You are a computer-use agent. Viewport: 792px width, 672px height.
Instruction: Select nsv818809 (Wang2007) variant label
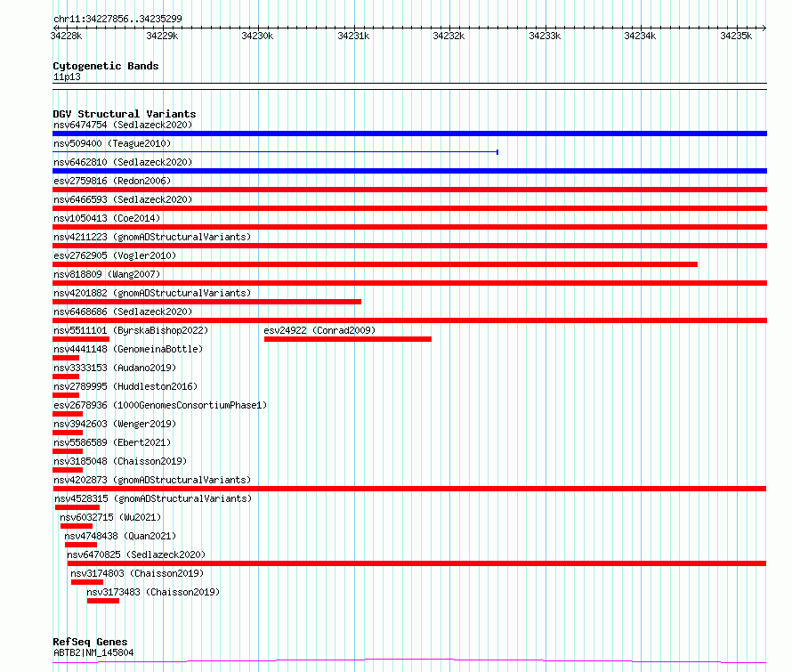(x=107, y=274)
